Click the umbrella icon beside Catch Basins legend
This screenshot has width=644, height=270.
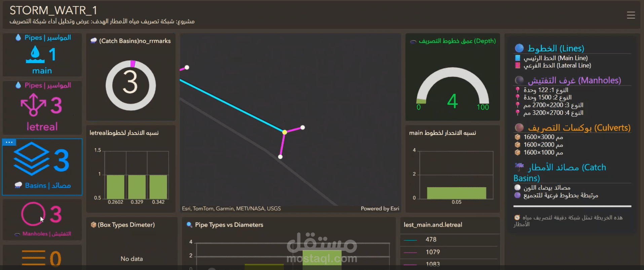pyautogui.click(x=519, y=166)
